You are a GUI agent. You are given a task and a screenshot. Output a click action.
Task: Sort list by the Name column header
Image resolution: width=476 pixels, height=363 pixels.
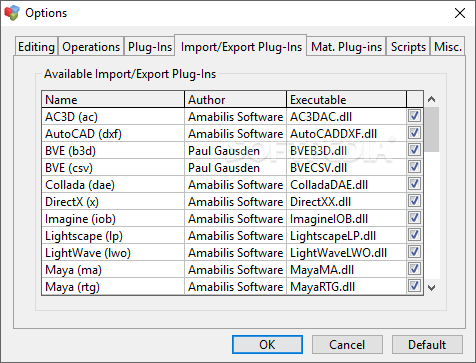tap(113, 100)
